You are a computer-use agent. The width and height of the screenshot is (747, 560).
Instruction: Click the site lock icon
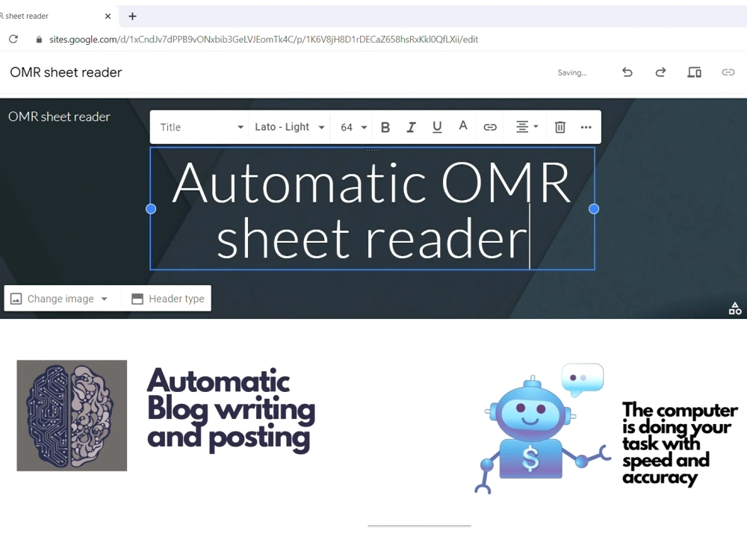coord(39,40)
